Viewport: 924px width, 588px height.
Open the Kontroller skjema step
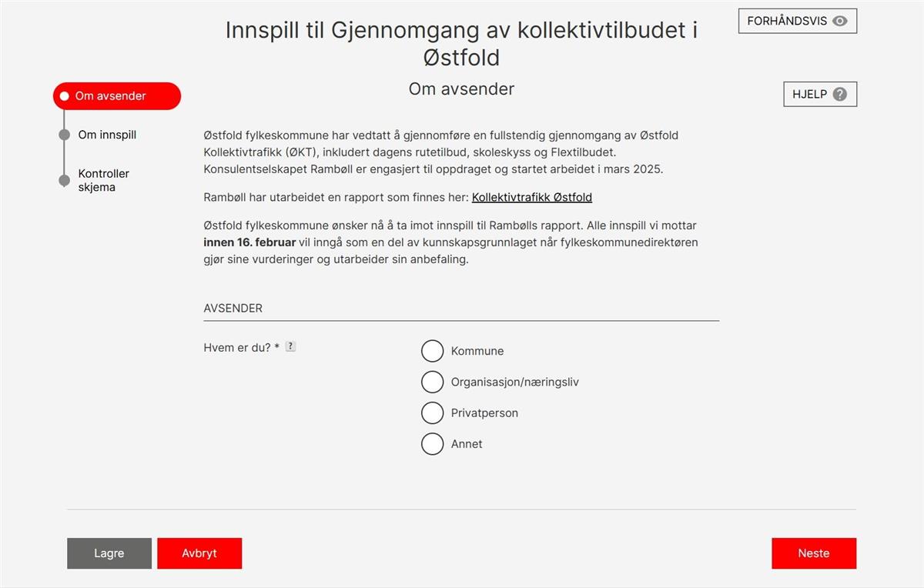coord(103,180)
